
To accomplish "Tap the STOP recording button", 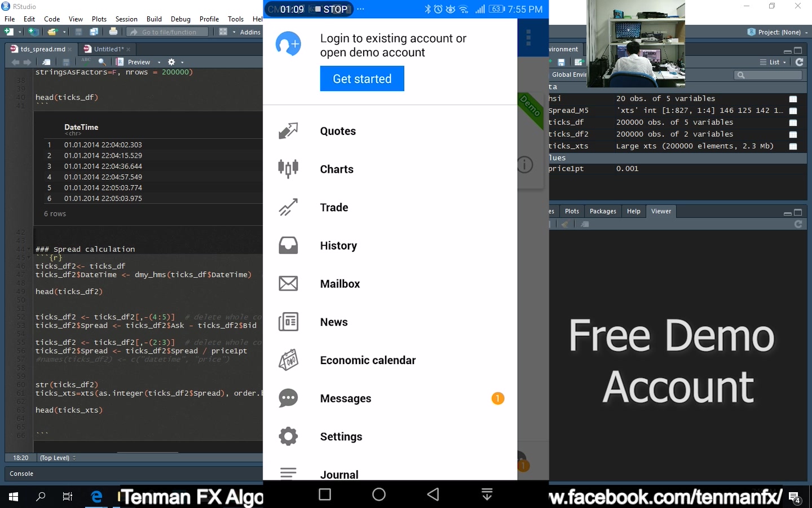I will 331,9.
